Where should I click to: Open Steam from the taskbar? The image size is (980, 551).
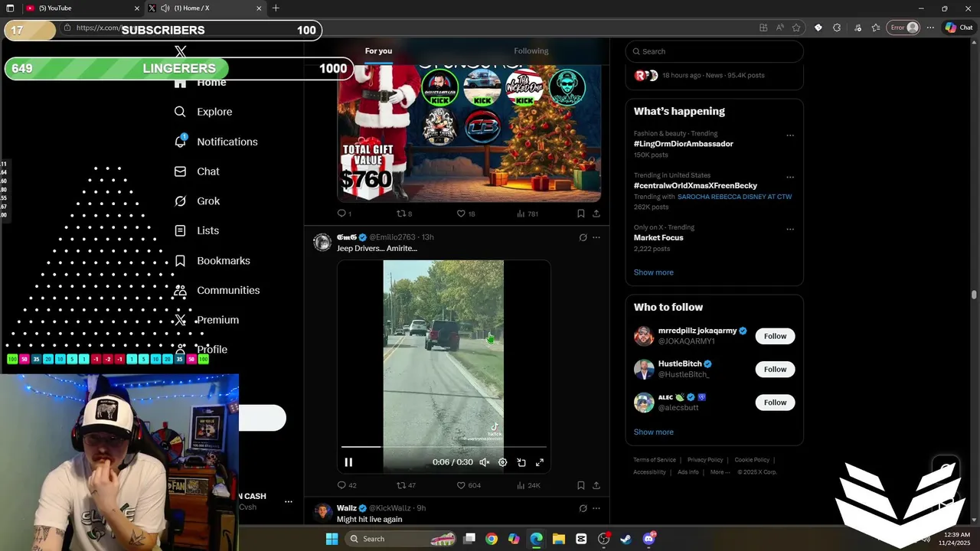pos(626,539)
